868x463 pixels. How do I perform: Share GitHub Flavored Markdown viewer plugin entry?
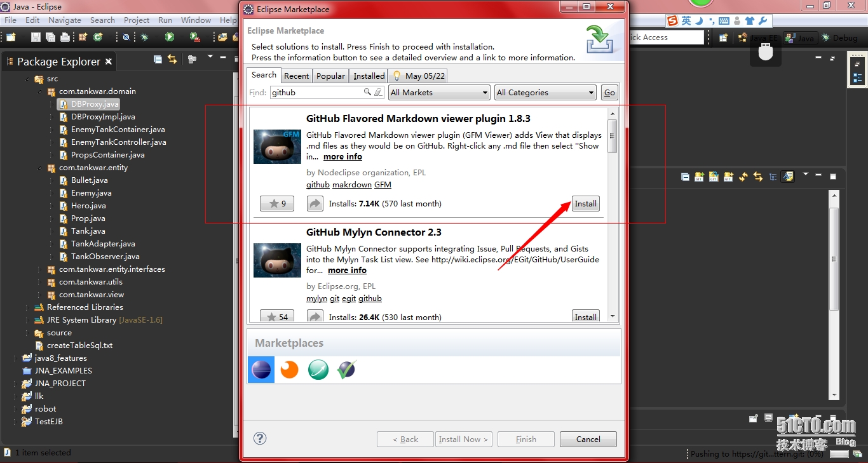click(315, 204)
